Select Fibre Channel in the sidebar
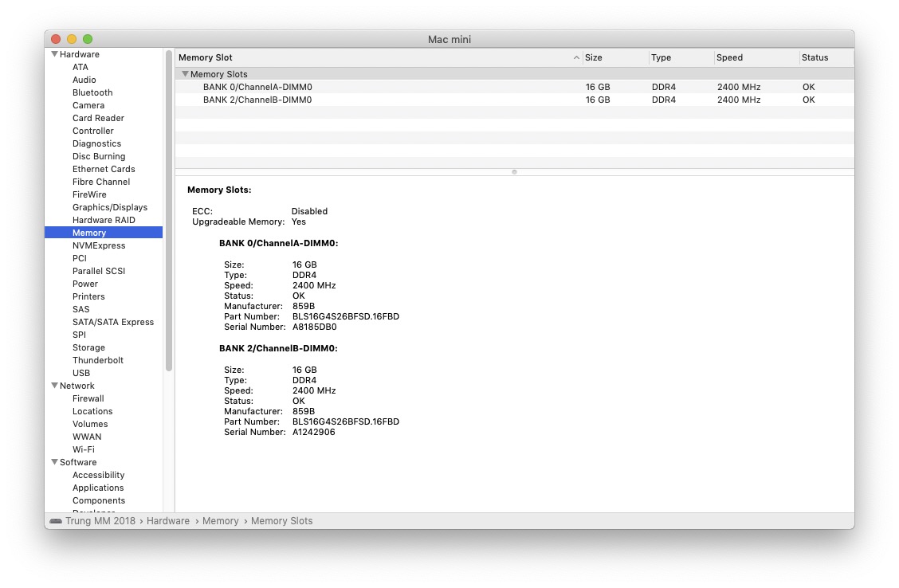The height and width of the screenshot is (588, 899). pyautogui.click(x=101, y=182)
